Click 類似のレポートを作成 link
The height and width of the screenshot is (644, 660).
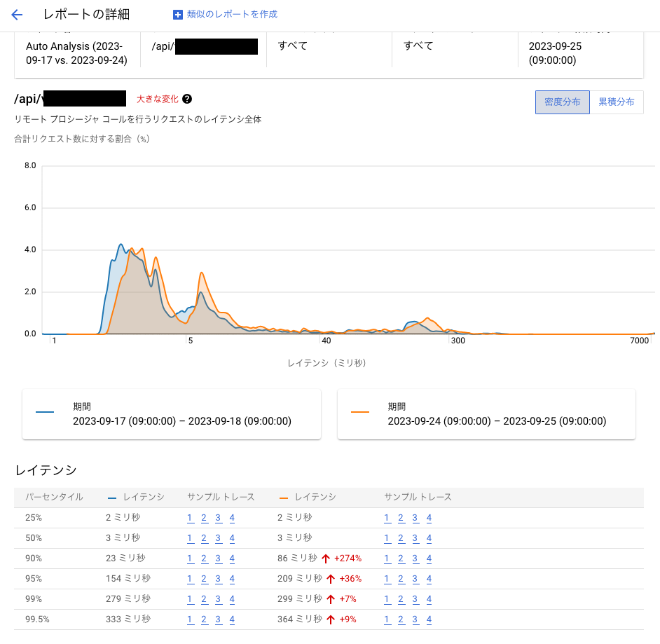(x=232, y=14)
